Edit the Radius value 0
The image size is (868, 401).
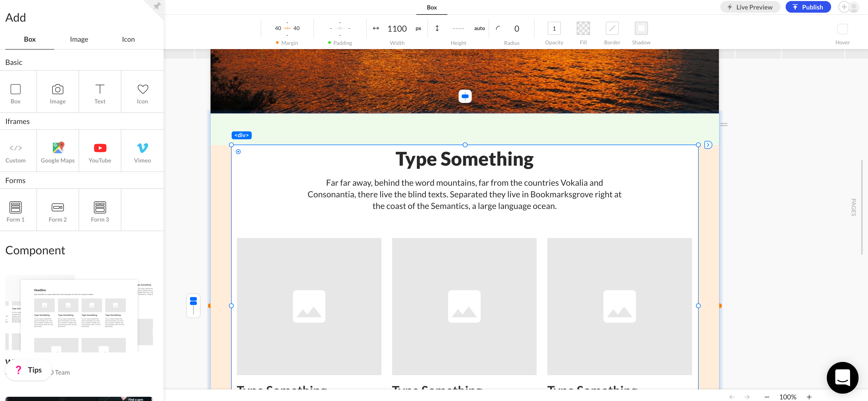pyautogui.click(x=517, y=29)
